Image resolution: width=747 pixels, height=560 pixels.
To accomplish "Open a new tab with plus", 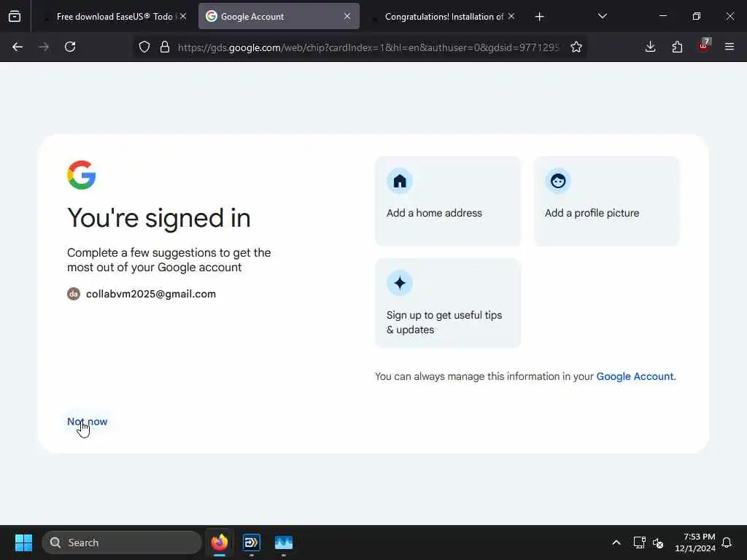I will click(539, 17).
